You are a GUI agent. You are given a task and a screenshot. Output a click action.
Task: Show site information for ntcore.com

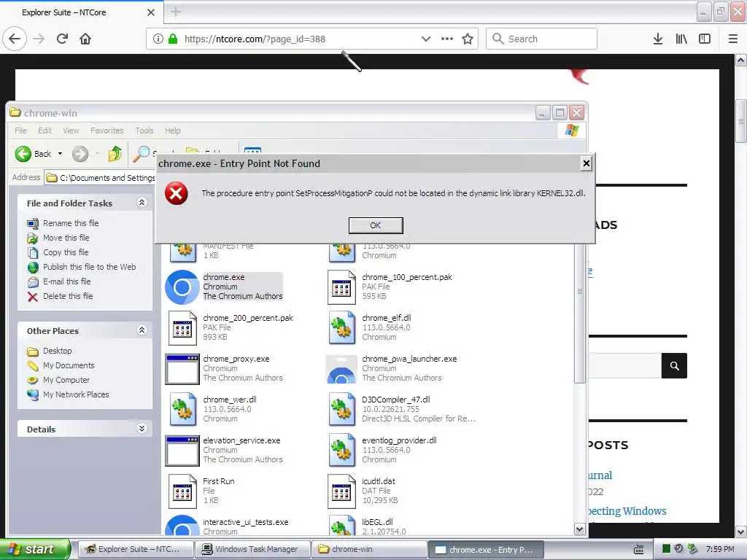[158, 39]
